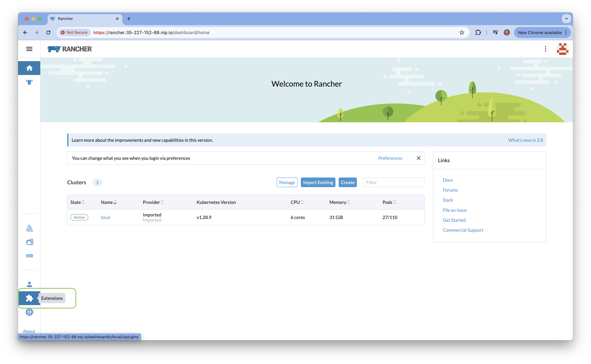Screen dimensions: 591x364
Task: Open Global Settings globe icon
Action: [x=29, y=312]
